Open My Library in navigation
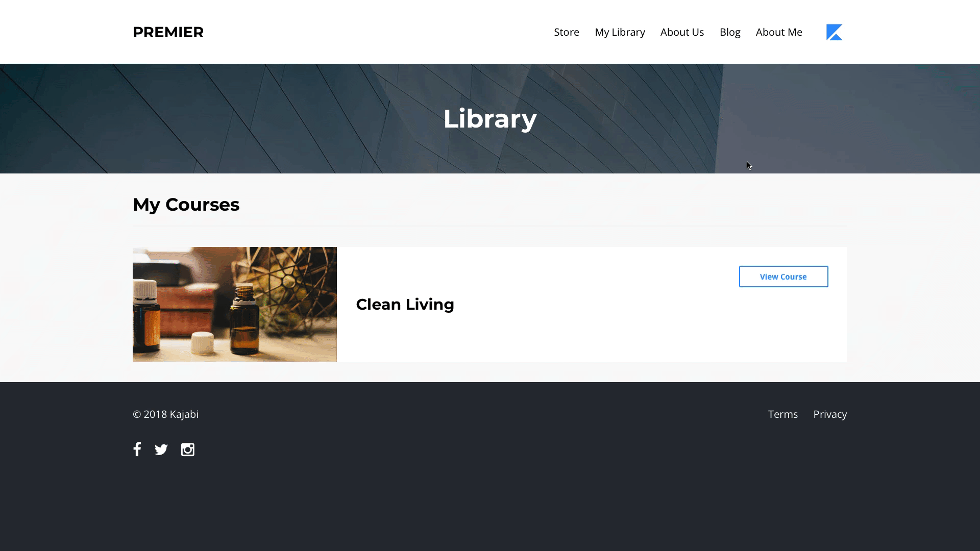 coord(620,32)
